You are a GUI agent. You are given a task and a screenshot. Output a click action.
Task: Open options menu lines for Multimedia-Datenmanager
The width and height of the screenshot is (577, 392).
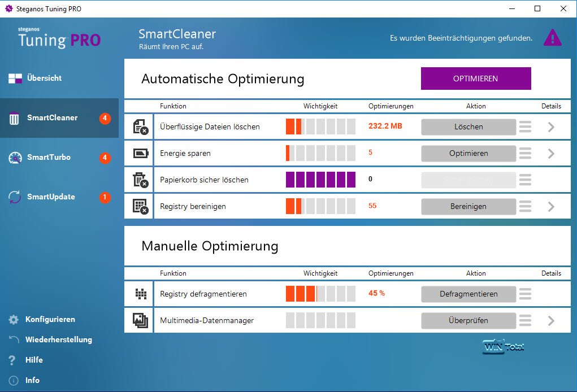525,320
